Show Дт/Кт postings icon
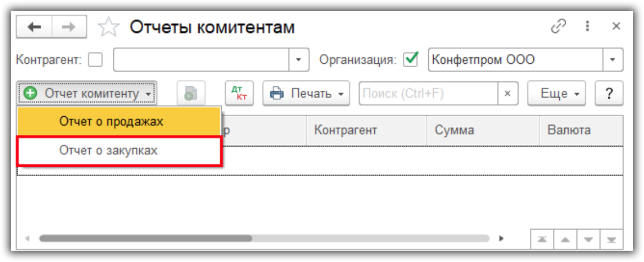The image size is (644, 262). point(239,94)
